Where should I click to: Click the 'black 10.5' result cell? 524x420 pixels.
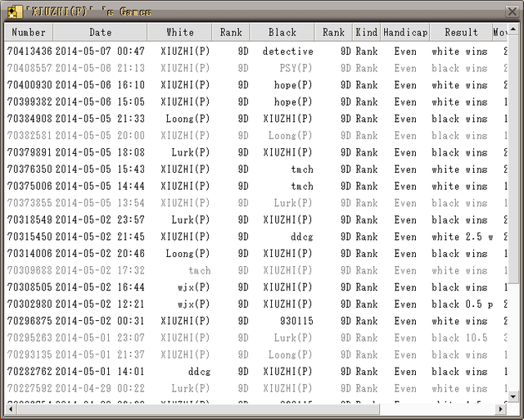(459, 337)
